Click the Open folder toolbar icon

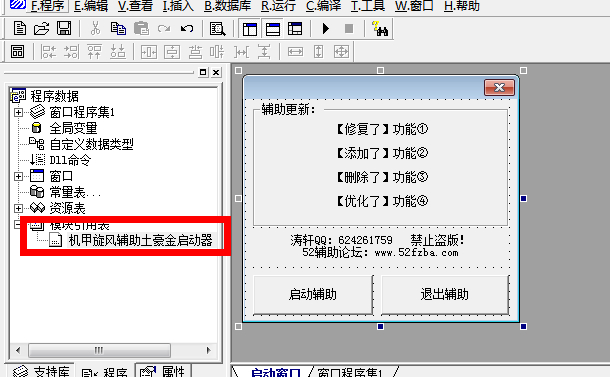click(x=42, y=28)
